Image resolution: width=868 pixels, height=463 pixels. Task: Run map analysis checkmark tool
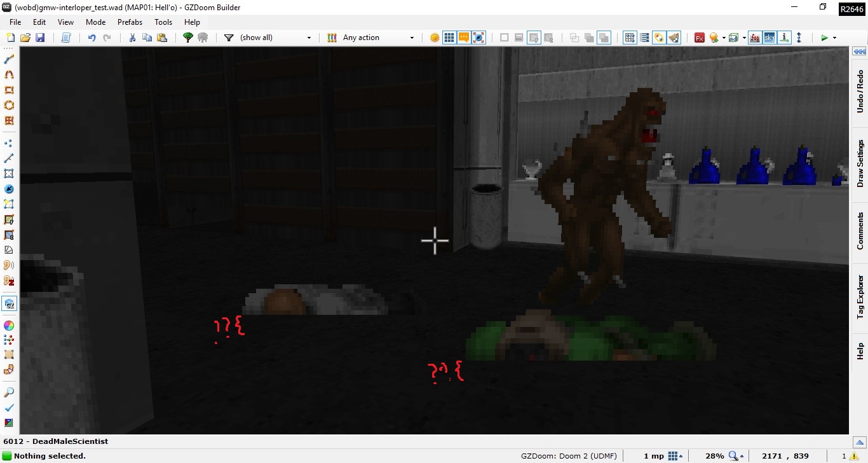9,407
